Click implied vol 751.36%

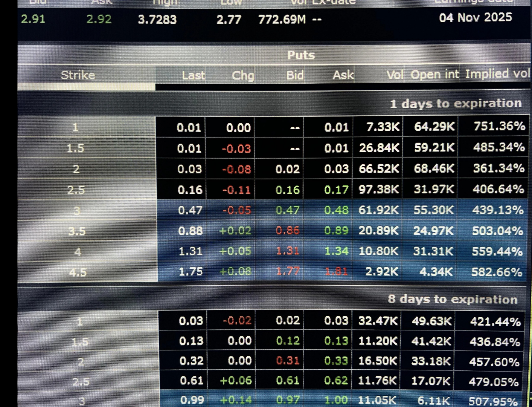click(x=499, y=126)
